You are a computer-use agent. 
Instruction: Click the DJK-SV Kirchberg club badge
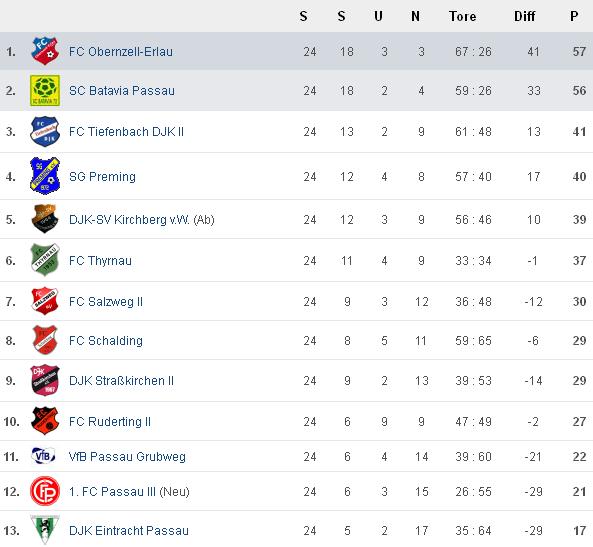45,219
